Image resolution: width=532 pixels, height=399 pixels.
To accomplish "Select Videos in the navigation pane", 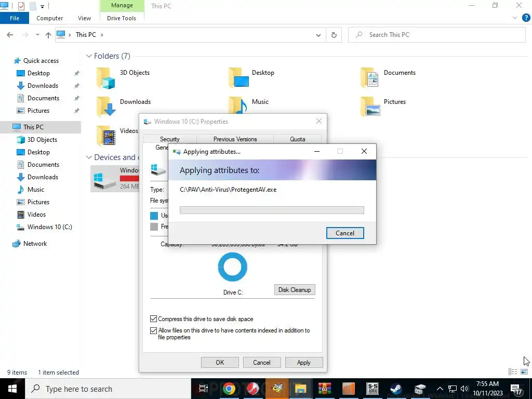I will coord(36,215).
